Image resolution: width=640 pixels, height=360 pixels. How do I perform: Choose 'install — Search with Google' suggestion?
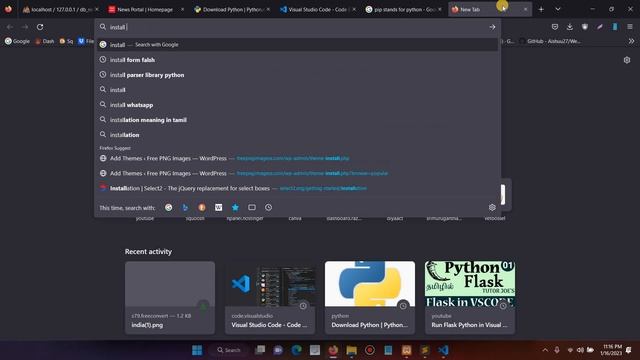(x=297, y=44)
